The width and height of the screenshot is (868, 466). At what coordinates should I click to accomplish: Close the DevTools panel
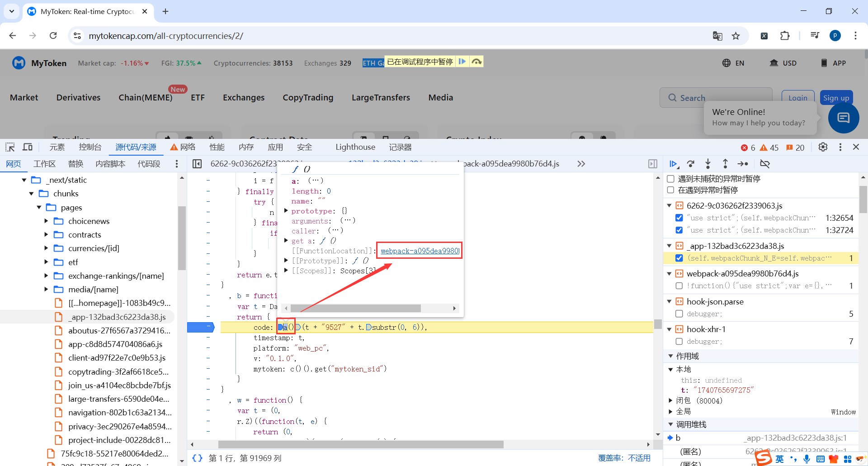pyautogui.click(x=856, y=147)
